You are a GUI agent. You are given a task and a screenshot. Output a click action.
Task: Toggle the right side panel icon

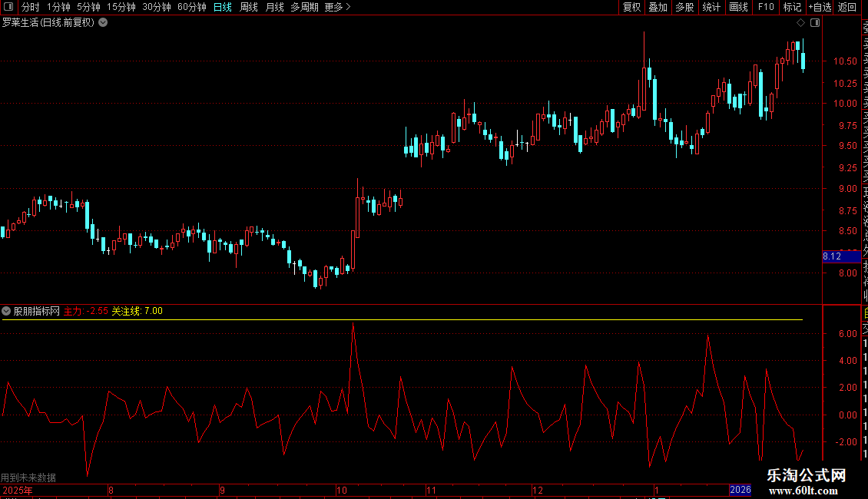[x=815, y=23]
